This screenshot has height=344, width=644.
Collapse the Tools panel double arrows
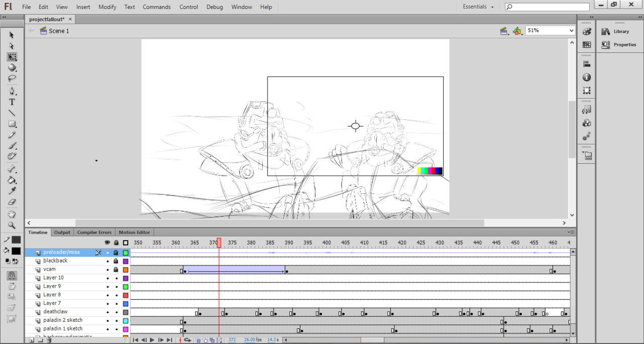(x=4, y=17)
